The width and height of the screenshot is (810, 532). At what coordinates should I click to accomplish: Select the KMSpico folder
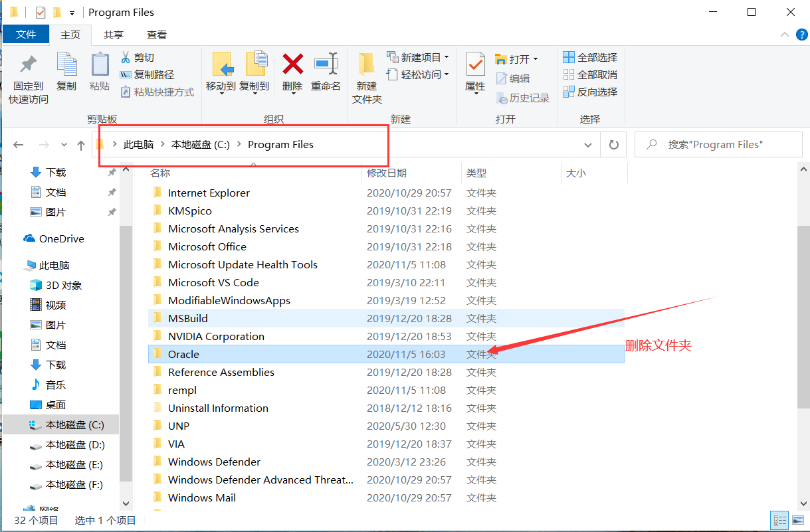click(x=386, y=211)
